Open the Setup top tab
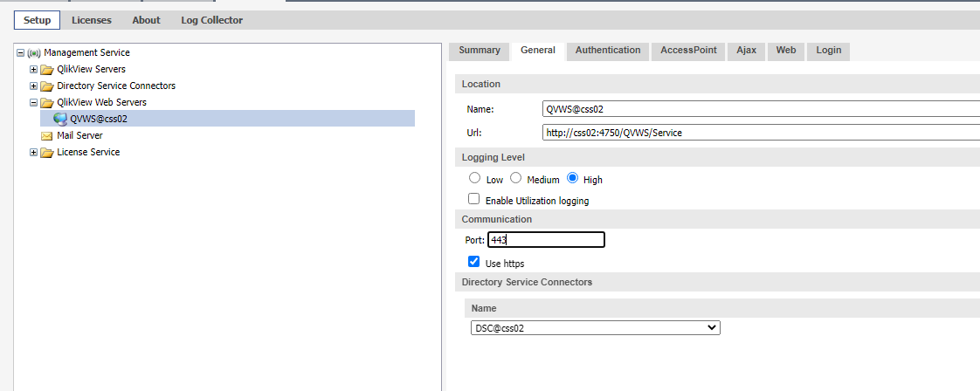The height and width of the screenshot is (391, 980). 37,20
